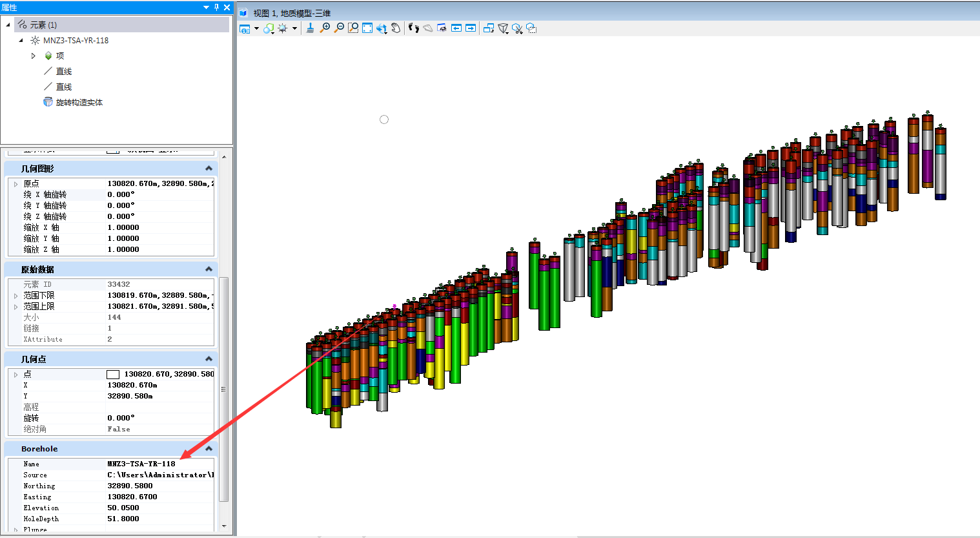Image resolution: width=980 pixels, height=538 pixels.
Task: Click the Walk footprints tool
Action: click(414, 28)
